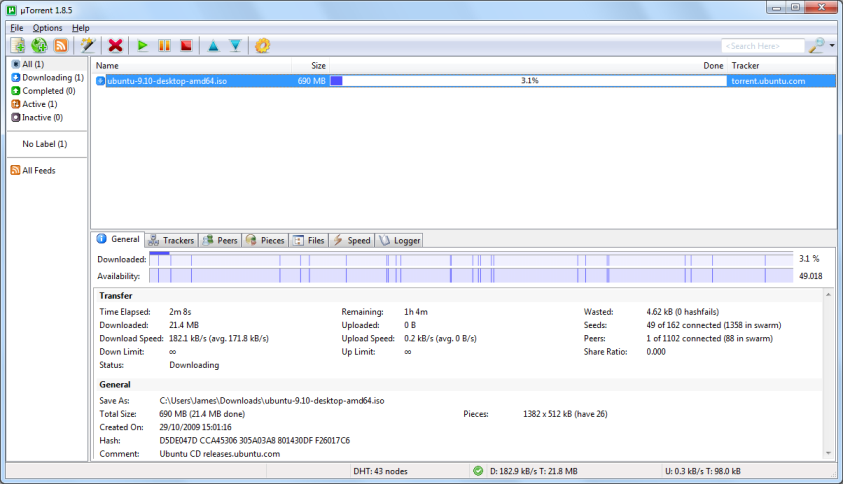Sort by the Size column header
843x484 pixels.
pos(310,66)
